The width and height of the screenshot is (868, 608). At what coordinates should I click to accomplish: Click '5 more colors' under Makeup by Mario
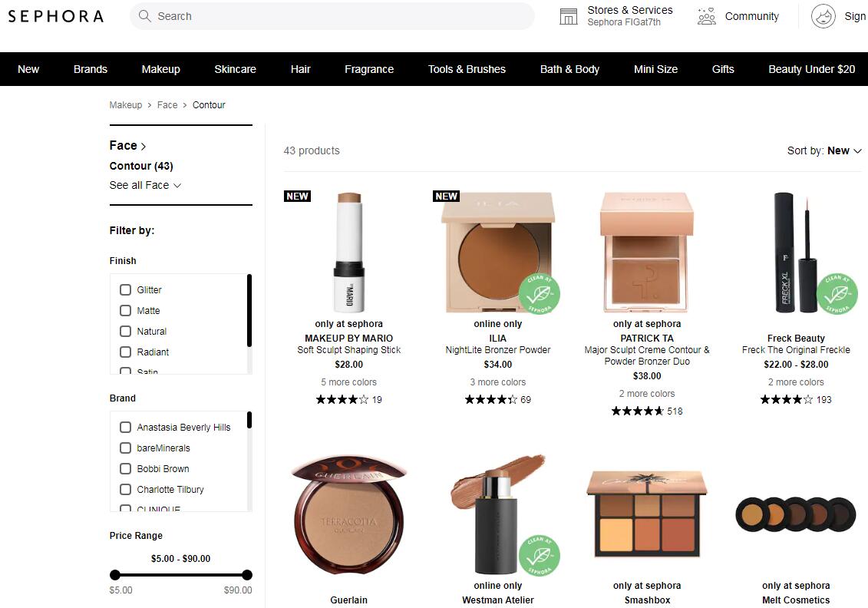pos(348,382)
